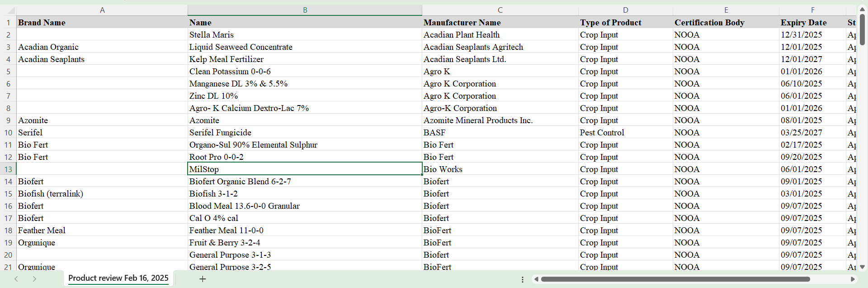Select the Manufacturer Name header cell
868x288 pixels.
tap(462, 23)
